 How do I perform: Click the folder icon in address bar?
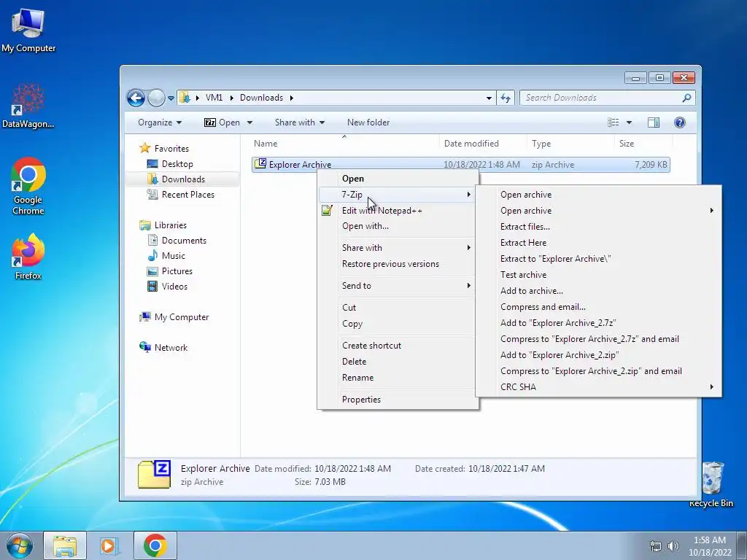tap(185, 98)
